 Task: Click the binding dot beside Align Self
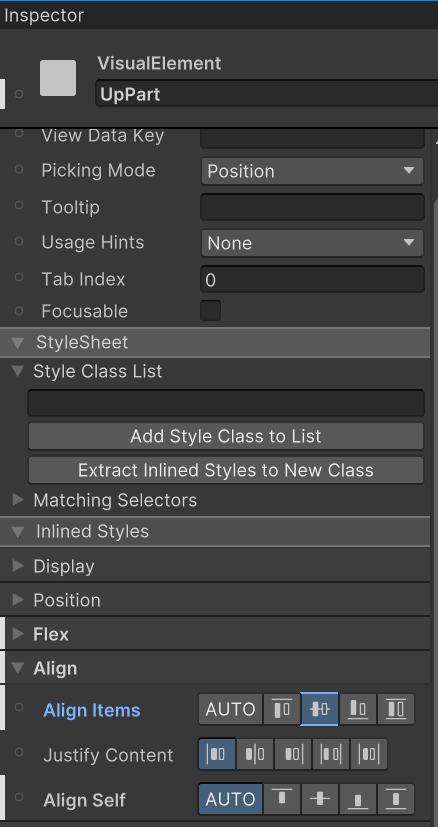coord(19,797)
